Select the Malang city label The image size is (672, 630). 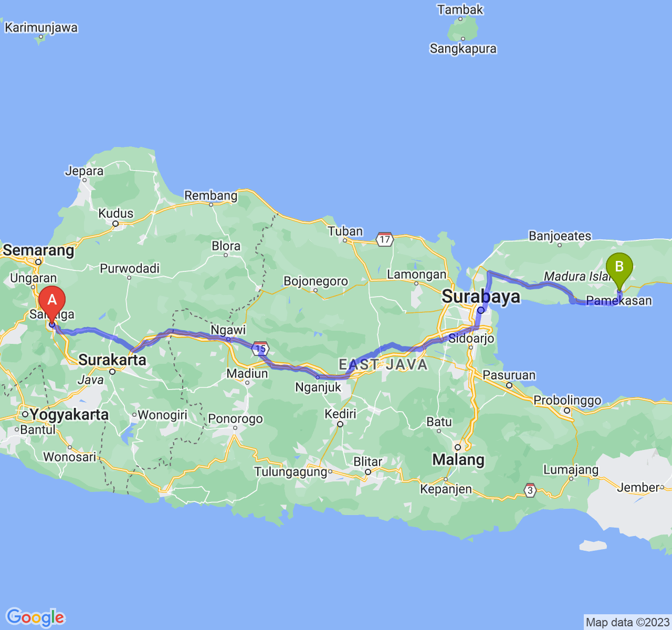458,460
